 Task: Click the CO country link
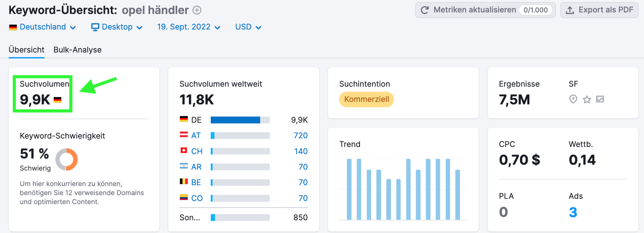[x=197, y=198]
